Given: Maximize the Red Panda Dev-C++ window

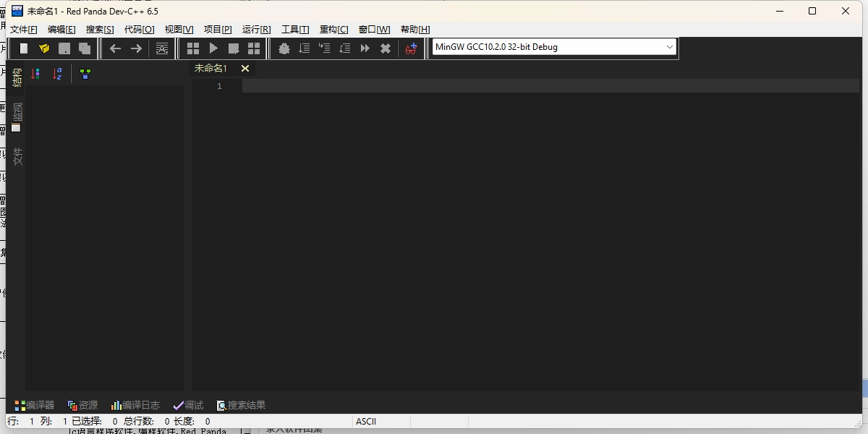Looking at the screenshot, I should [x=812, y=11].
